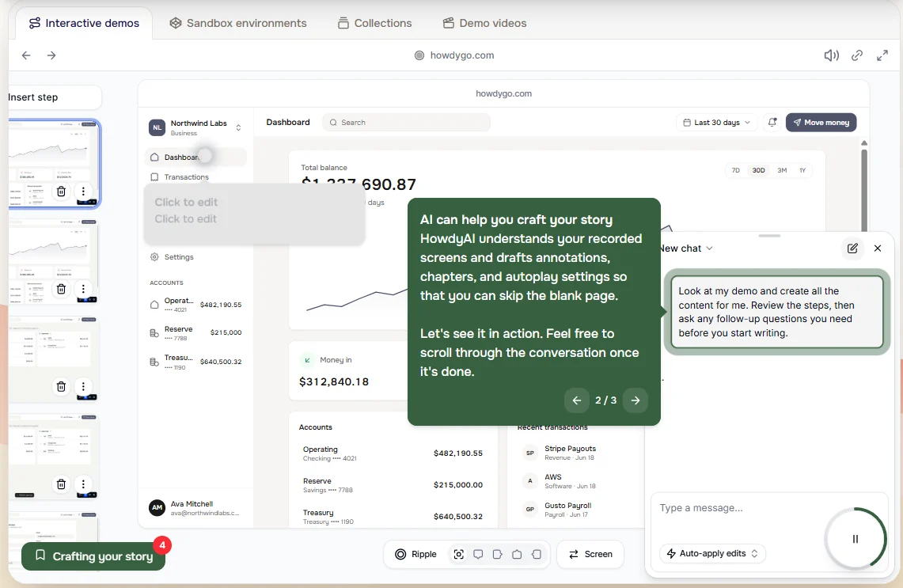Open the Ripple effect selector

(415, 554)
